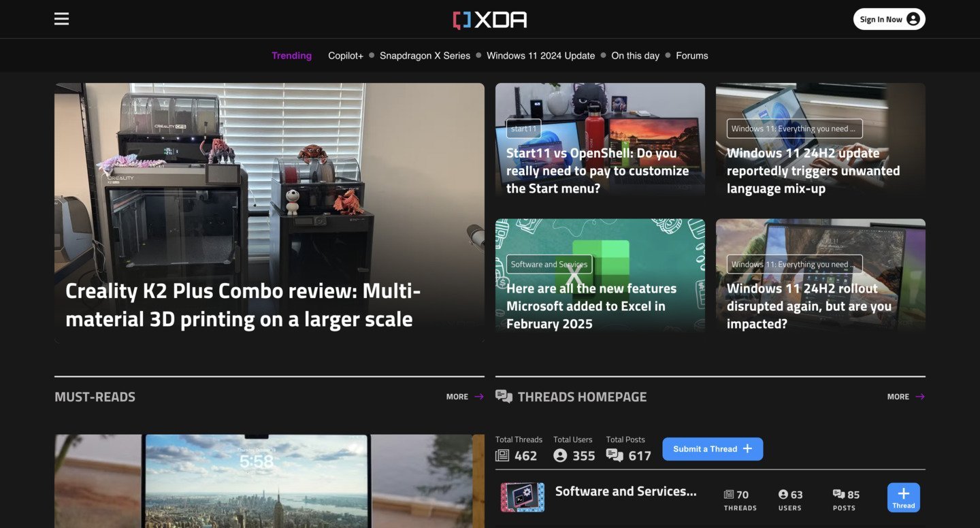Image resolution: width=980 pixels, height=528 pixels.
Task: Open the Excel February 2025 features article
Action: click(591, 306)
